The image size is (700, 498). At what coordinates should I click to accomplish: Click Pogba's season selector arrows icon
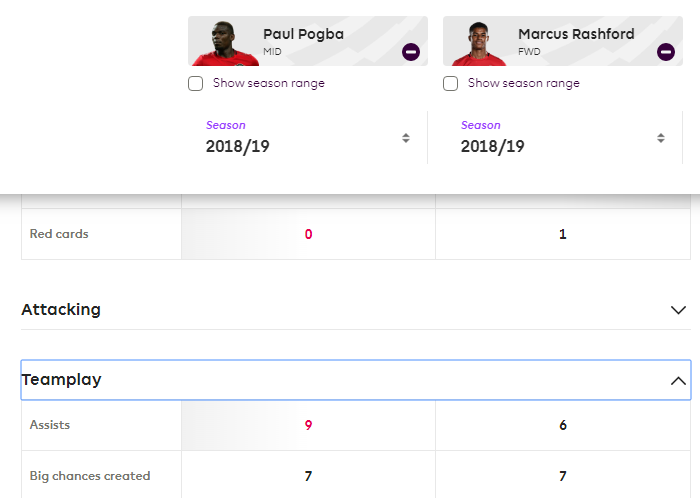coord(406,138)
